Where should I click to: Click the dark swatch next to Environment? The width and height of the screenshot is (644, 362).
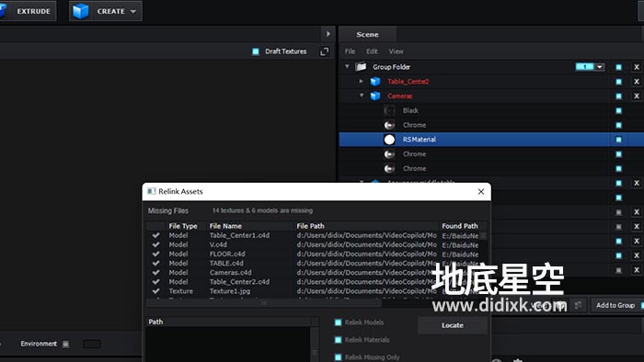pyautogui.click(x=92, y=344)
